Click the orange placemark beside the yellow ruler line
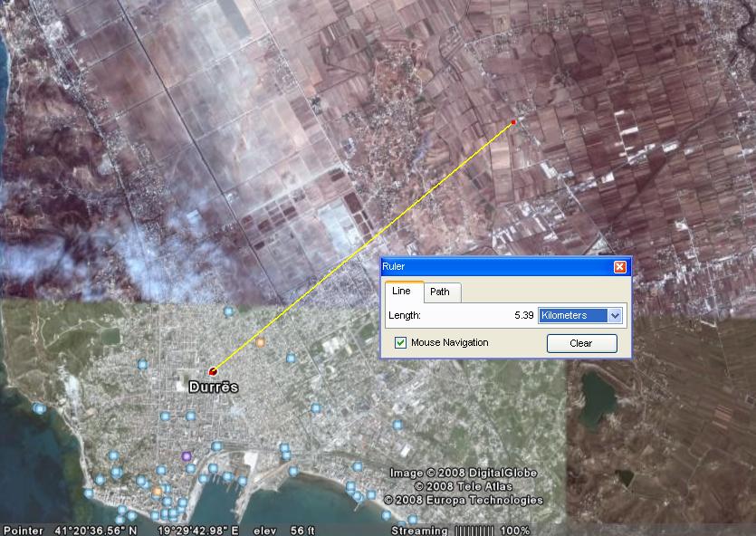This screenshot has height=536, width=756. pos(260,342)
